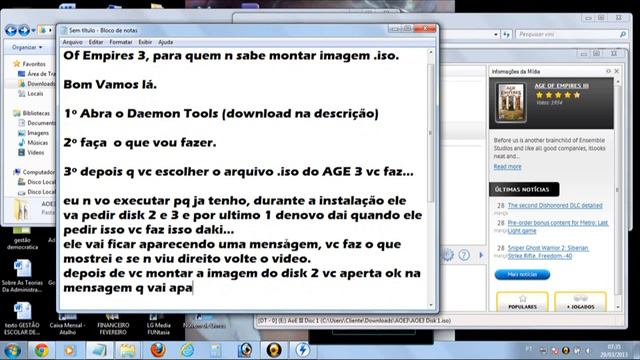The width and height of the screenshot is (640, 360).
Task: Click the refresh button in rear Explorer
Action: point(507,35)
